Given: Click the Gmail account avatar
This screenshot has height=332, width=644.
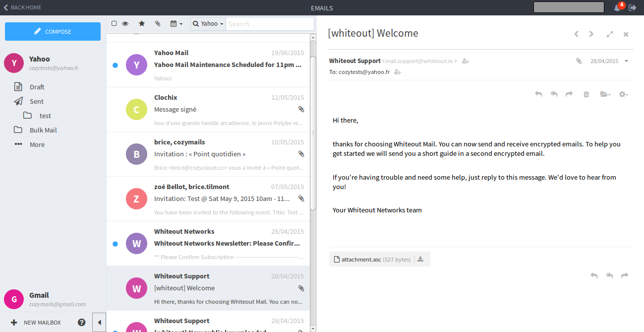Looking at the screenshot, I should click(x=14, y=299).
